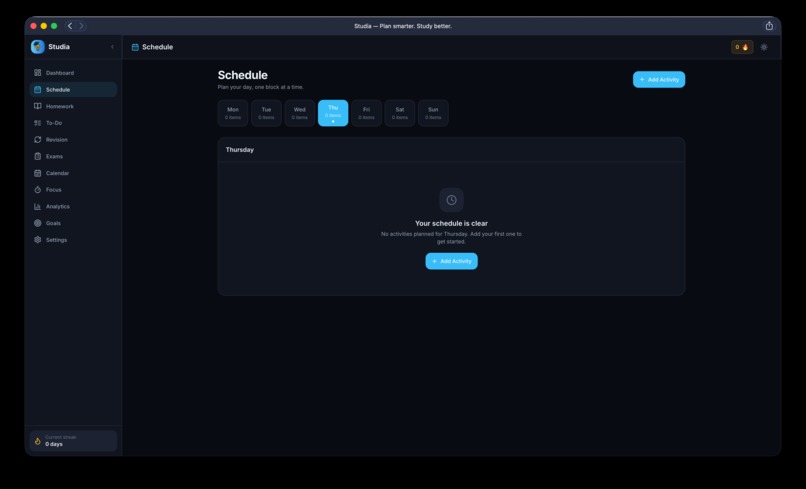Open the Revision section
The image size is (806, 489).
(x=73, y=139)
